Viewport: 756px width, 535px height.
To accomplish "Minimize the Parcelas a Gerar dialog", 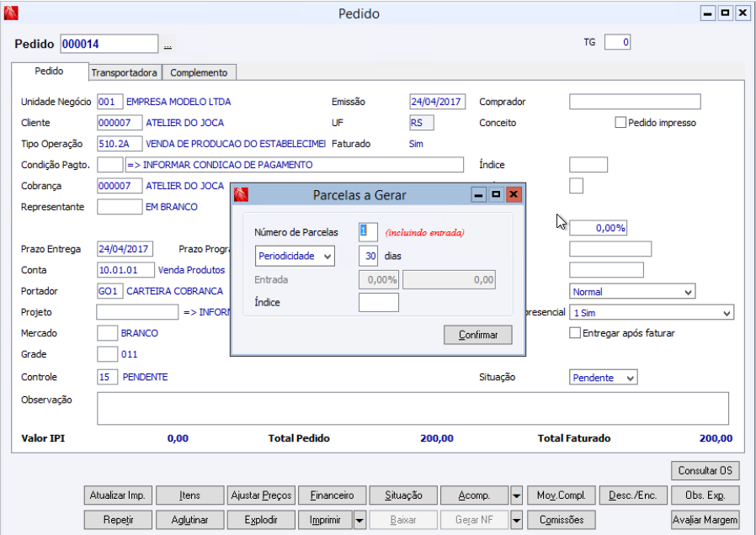I will click(478, 194).
